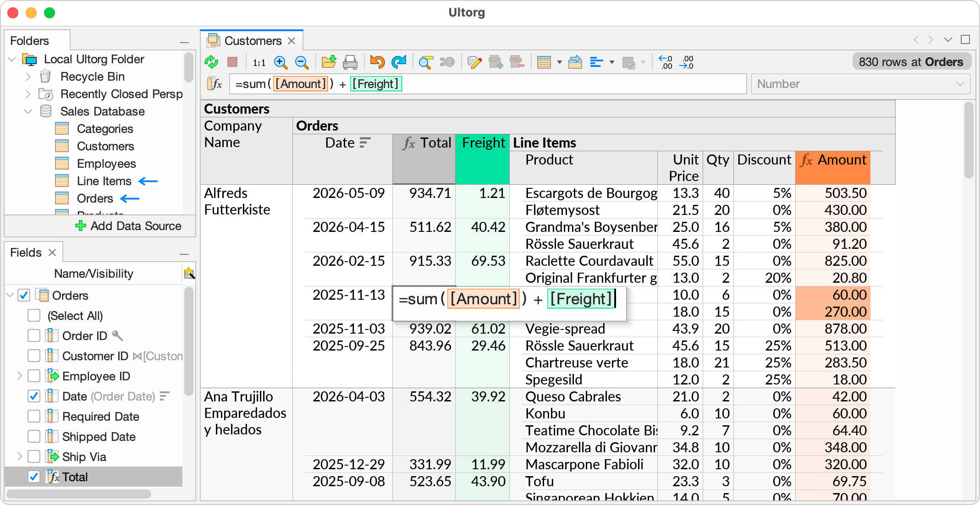Click the refresh/reload data icon
Screen dimensions: 980x505
pos(212,61)
